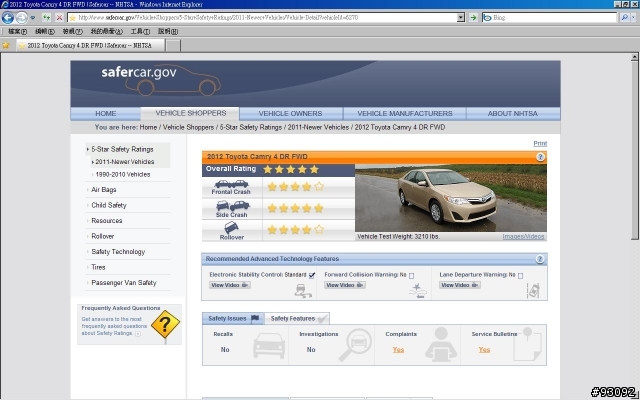Click View Video for Lane Departure Warning
640x400 pixels.
tap(460, 285)
